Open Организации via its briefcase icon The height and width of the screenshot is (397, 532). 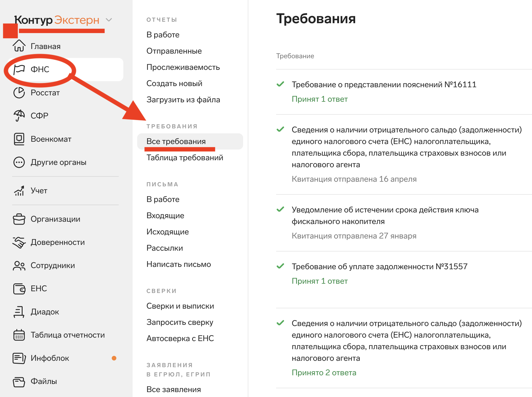19,219
